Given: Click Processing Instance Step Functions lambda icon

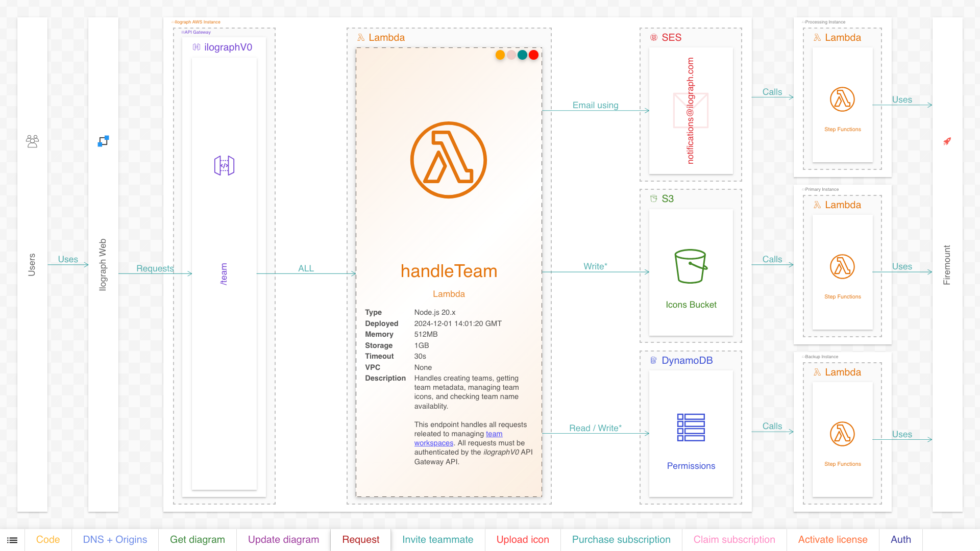Looking at the screenshot, I should tap(842, 99).
